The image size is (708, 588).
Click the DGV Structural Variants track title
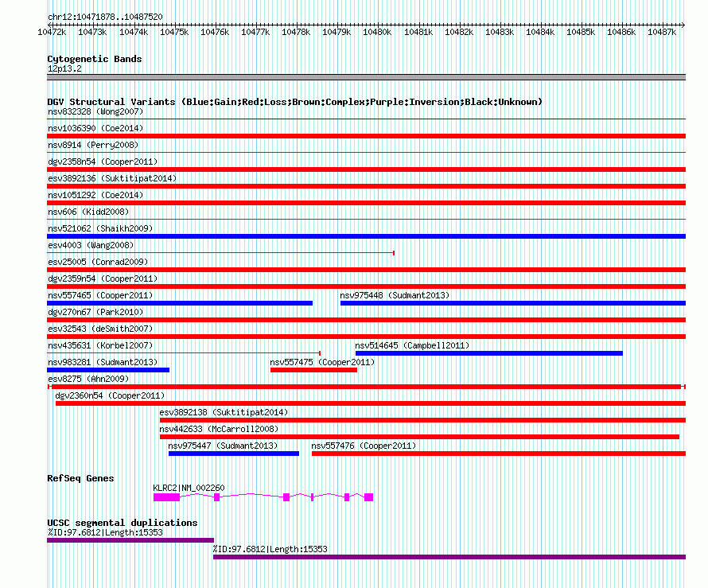(295, 102)
